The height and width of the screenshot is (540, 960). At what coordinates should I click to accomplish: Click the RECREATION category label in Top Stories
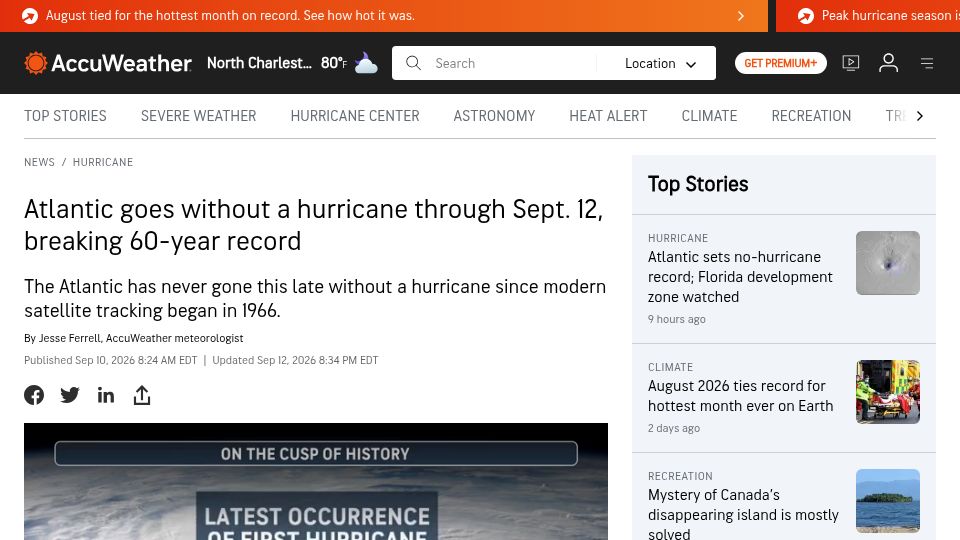click(680, 476)
